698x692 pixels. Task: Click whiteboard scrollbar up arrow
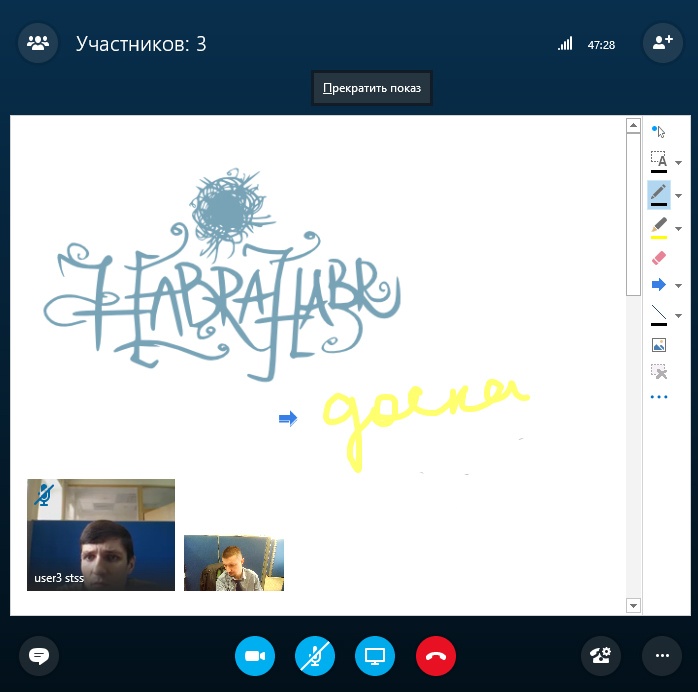[633, 125]
